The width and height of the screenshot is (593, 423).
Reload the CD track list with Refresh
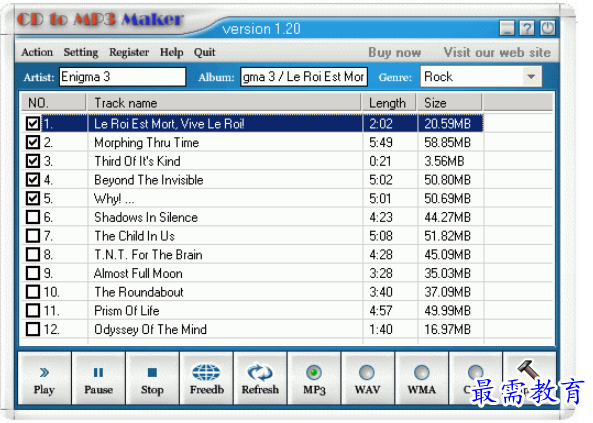260,378
